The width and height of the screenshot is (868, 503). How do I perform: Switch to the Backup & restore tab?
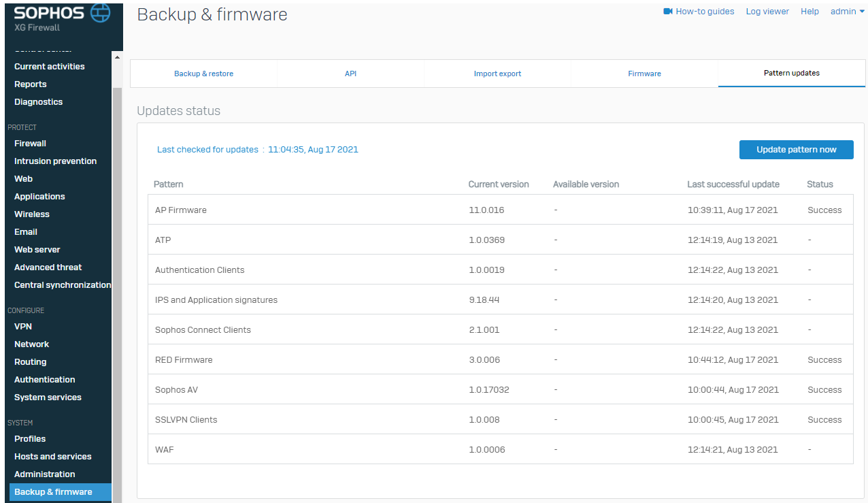click(203, 74)
